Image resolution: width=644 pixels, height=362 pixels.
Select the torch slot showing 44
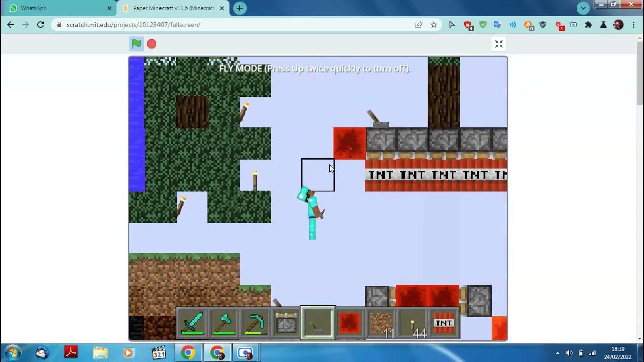(x=412, y=323)
